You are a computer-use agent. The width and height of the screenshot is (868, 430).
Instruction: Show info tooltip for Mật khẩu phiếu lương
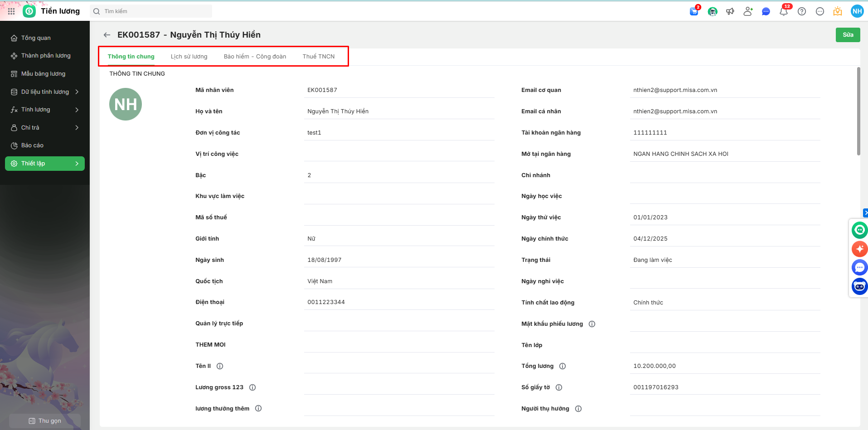tap(592, 324)
